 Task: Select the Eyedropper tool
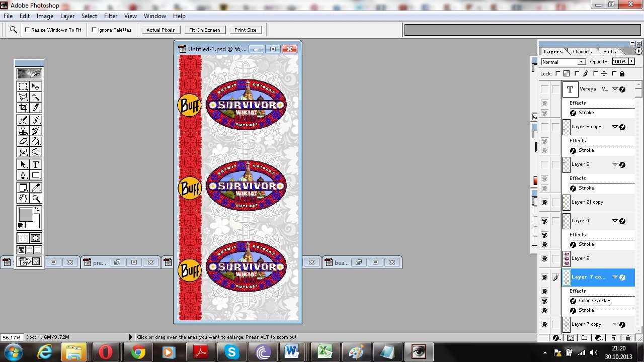[36, 188]
